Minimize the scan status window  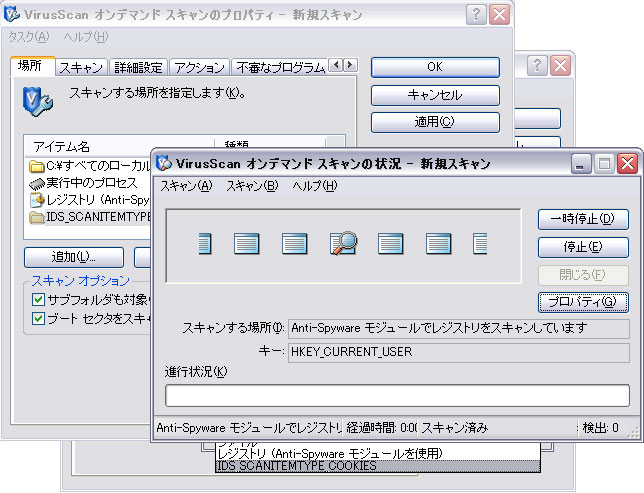click(580, 164)
